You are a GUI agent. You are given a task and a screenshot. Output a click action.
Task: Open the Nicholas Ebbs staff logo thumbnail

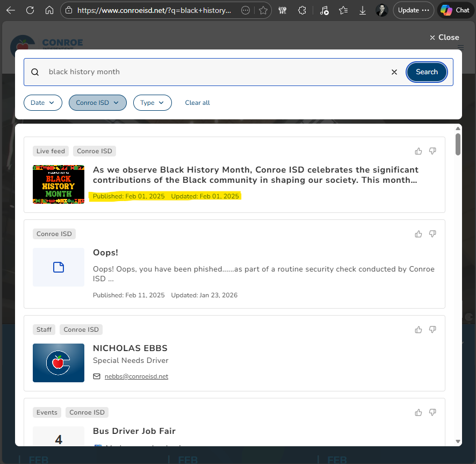[x=59, y=363]
